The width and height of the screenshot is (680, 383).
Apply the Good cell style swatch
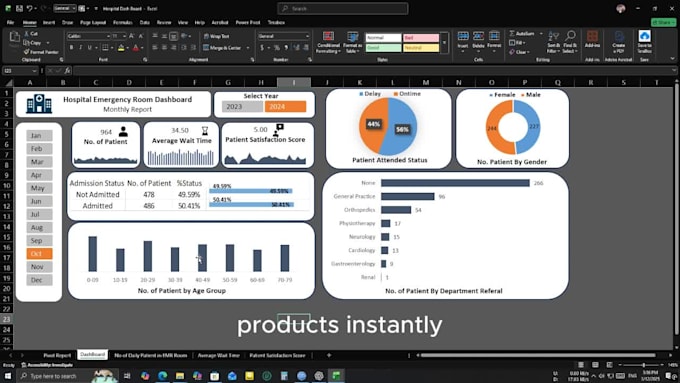[x=383, y=48]
